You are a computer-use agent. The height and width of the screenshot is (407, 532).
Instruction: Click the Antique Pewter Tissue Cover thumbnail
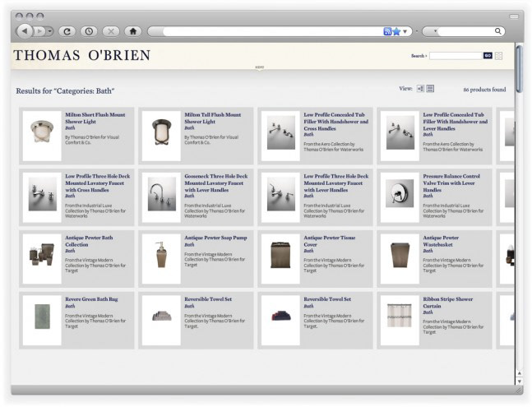(x=280, y=259)
